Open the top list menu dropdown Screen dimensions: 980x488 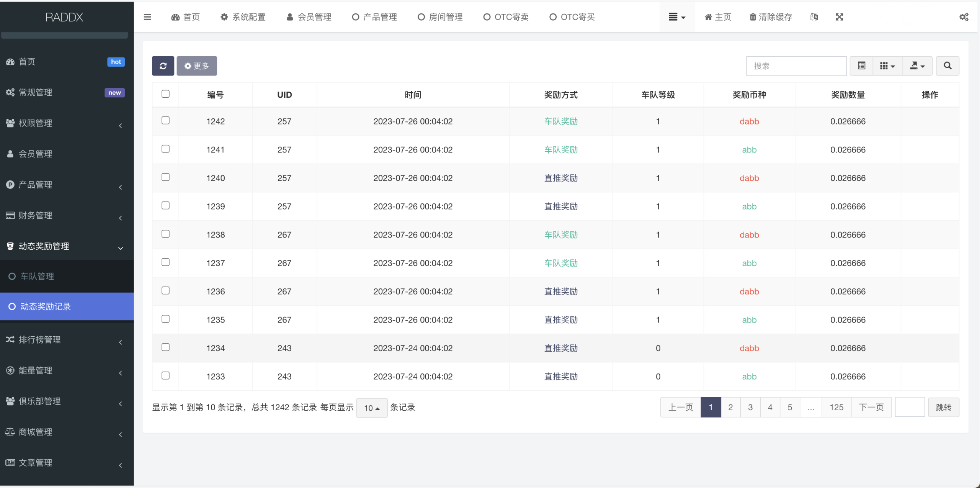pyautogui.click(x=677, y=17)
